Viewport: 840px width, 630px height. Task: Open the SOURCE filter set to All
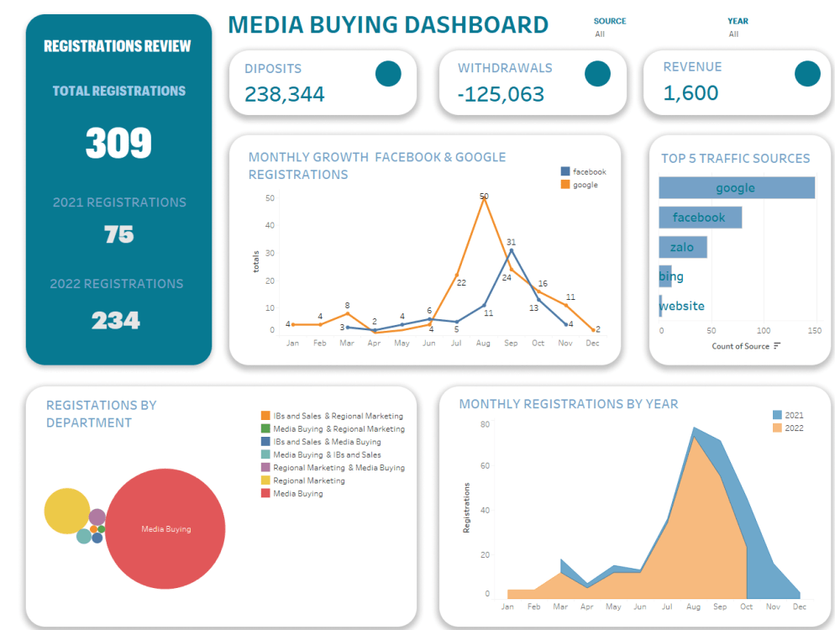click(x=600, y=34)
